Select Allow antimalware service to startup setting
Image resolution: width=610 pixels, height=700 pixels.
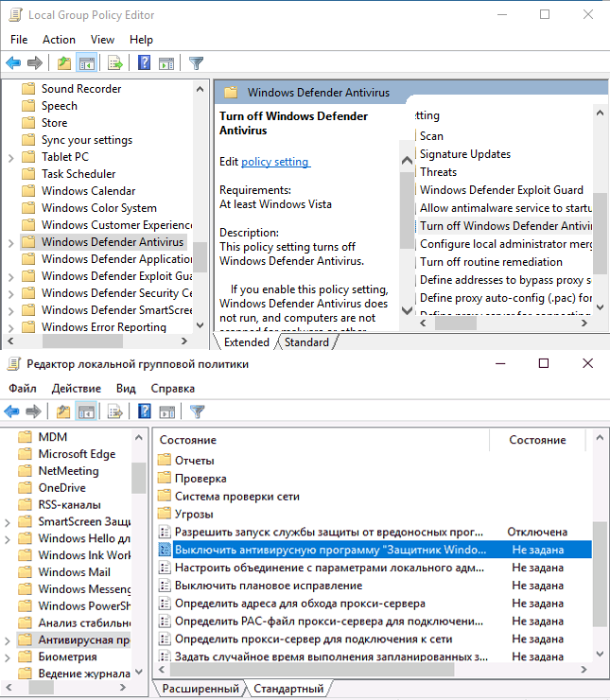(505, 208)
